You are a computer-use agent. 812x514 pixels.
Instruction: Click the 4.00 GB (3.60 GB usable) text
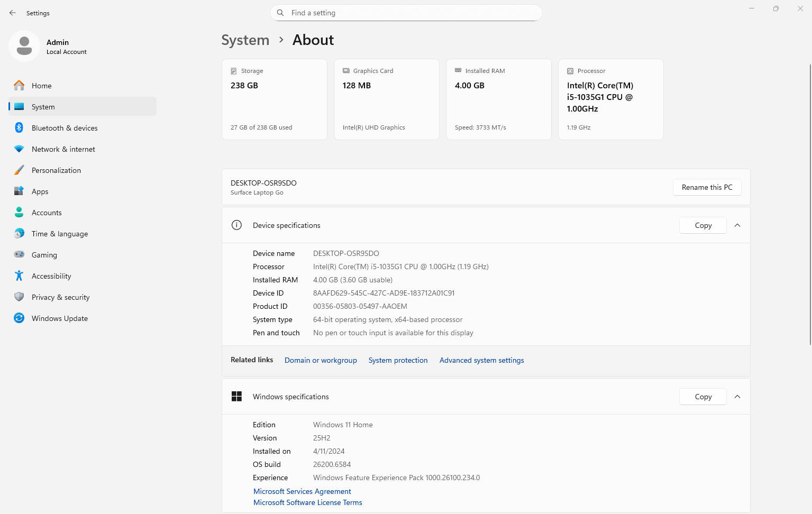pyautogui.click(x=353, y=280)
